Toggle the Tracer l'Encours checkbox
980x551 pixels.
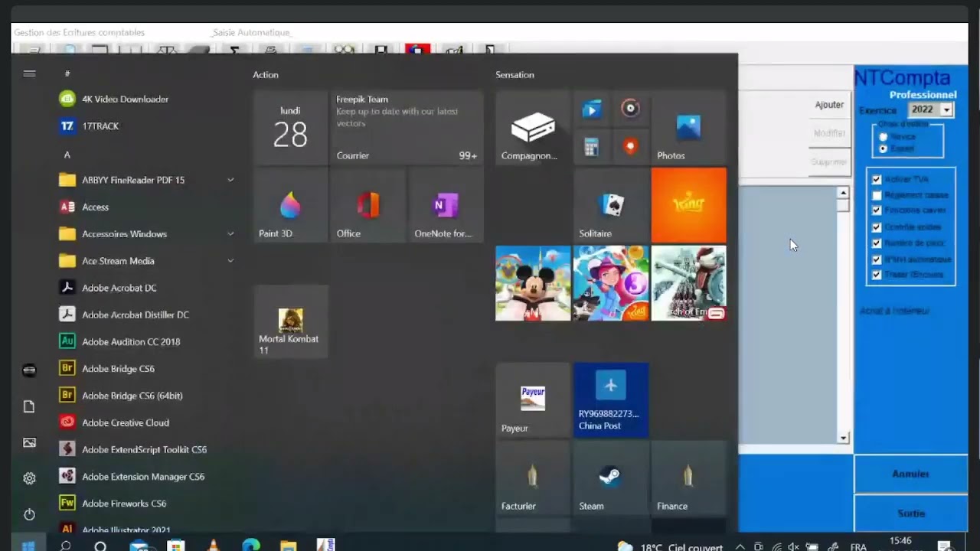pos(877,275)
